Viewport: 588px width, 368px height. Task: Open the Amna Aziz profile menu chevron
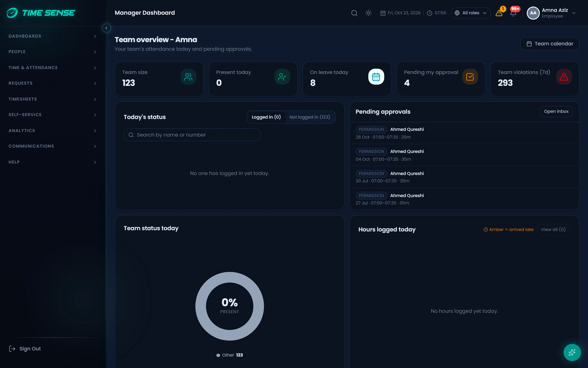click(574, 13)
